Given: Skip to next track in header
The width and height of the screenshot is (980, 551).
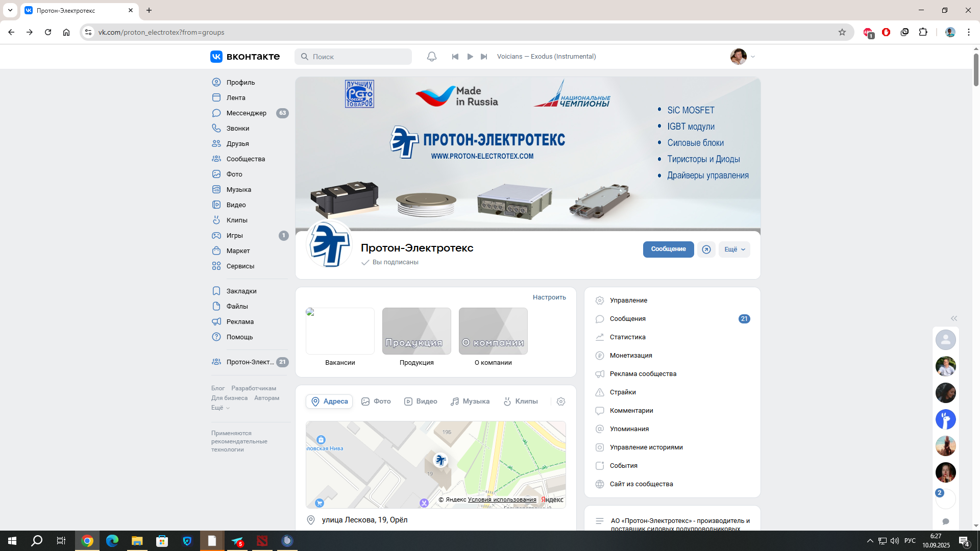Looking at the screenshot, I should pyautogui.click(x=484, y=57).
